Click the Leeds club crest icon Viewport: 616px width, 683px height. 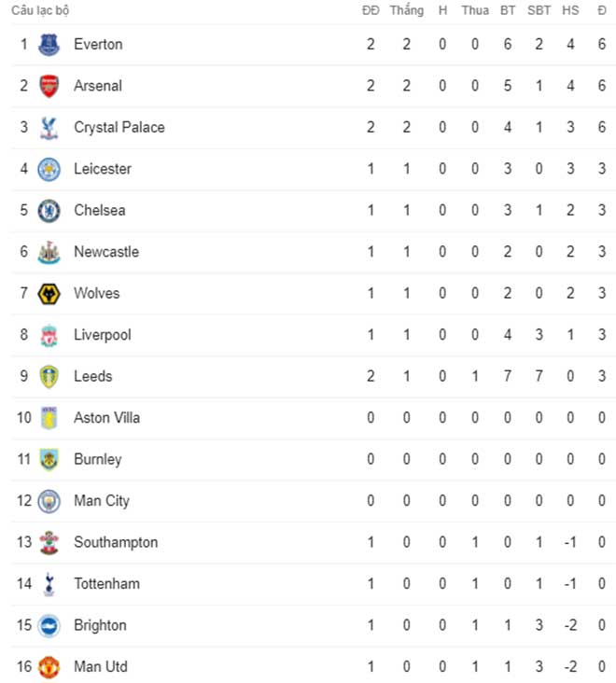(x=49, y=377)
